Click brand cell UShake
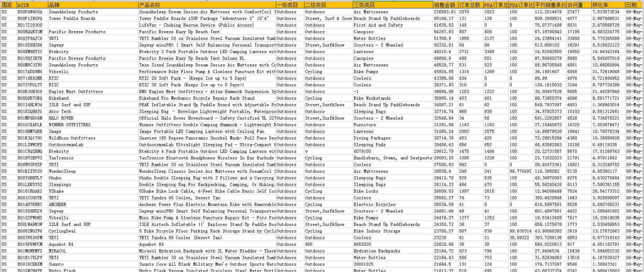Viewport: 644px width, 272px height. pos(93,191)
